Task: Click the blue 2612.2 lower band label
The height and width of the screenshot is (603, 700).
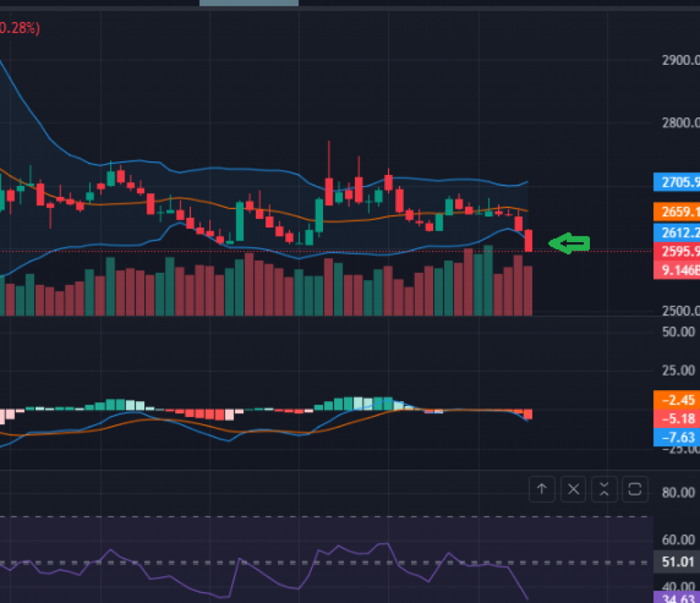Action: click(677, 233)
